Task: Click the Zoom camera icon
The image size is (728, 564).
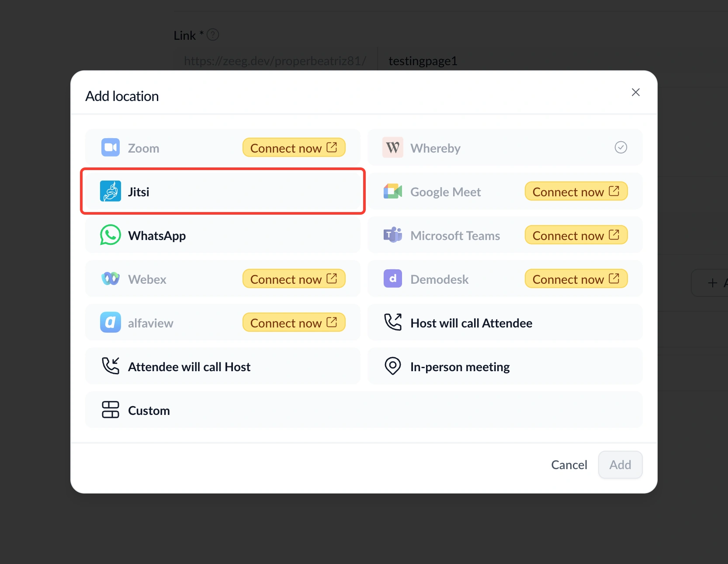Action: pos(111,147)
